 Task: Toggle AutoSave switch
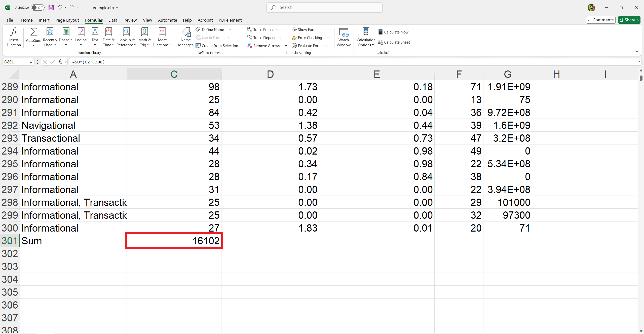pyautogui.click(x=38, y=8)
